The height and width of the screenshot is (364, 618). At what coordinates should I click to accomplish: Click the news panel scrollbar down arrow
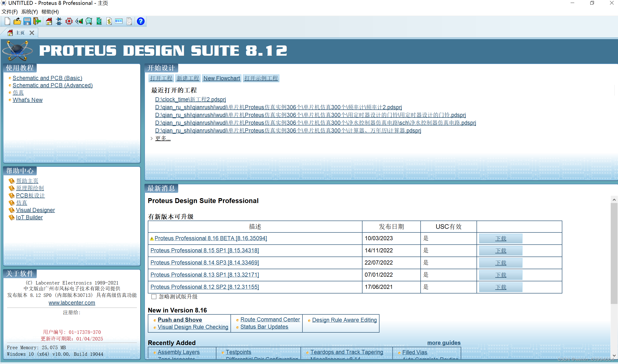coord(614,355)
